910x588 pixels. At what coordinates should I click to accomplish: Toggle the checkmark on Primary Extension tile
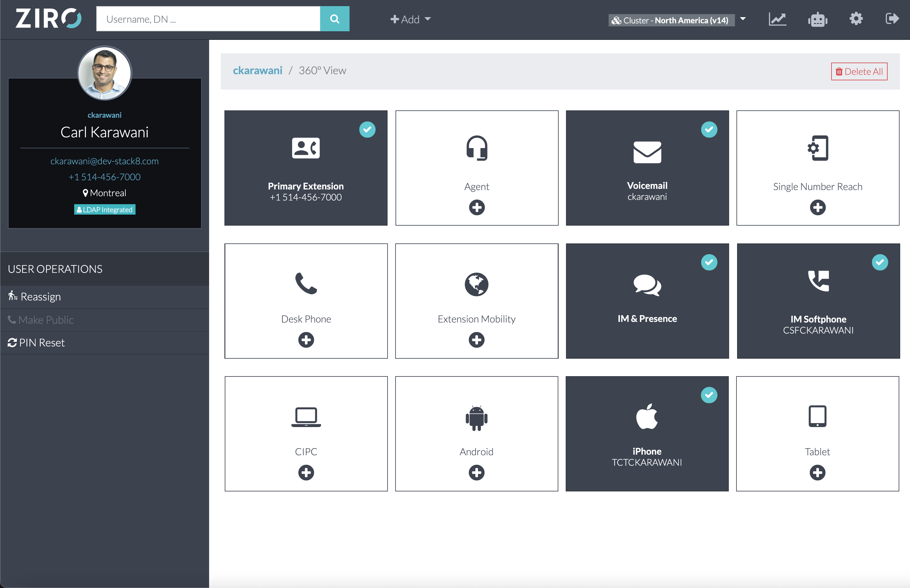(x=367, y=129)
